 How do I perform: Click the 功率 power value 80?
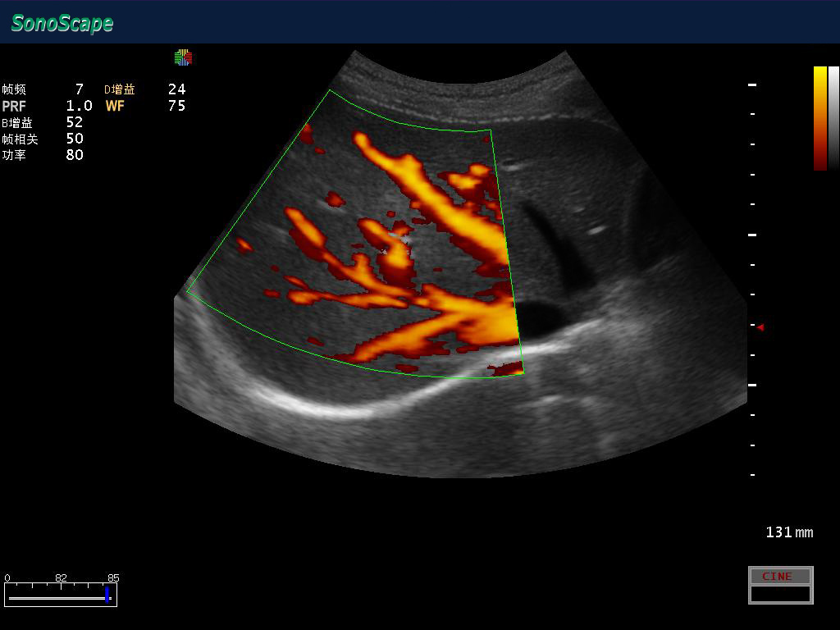(75, 155)
